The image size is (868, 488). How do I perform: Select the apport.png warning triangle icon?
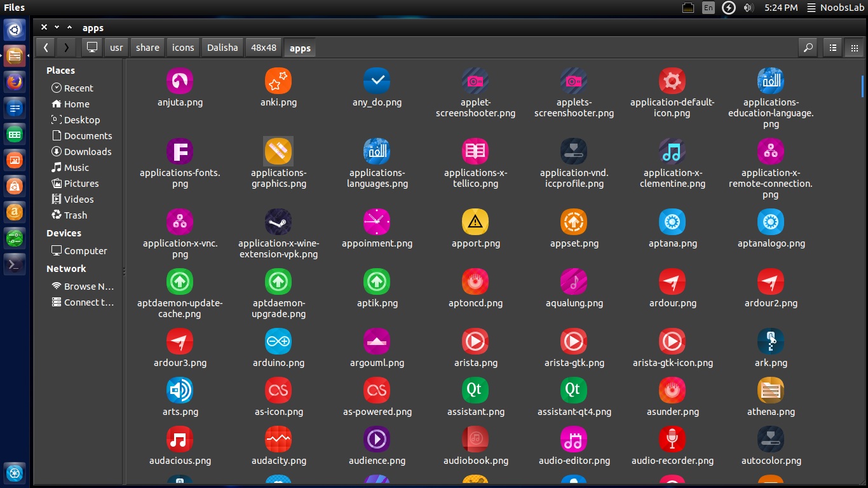[x=475, y=222]
